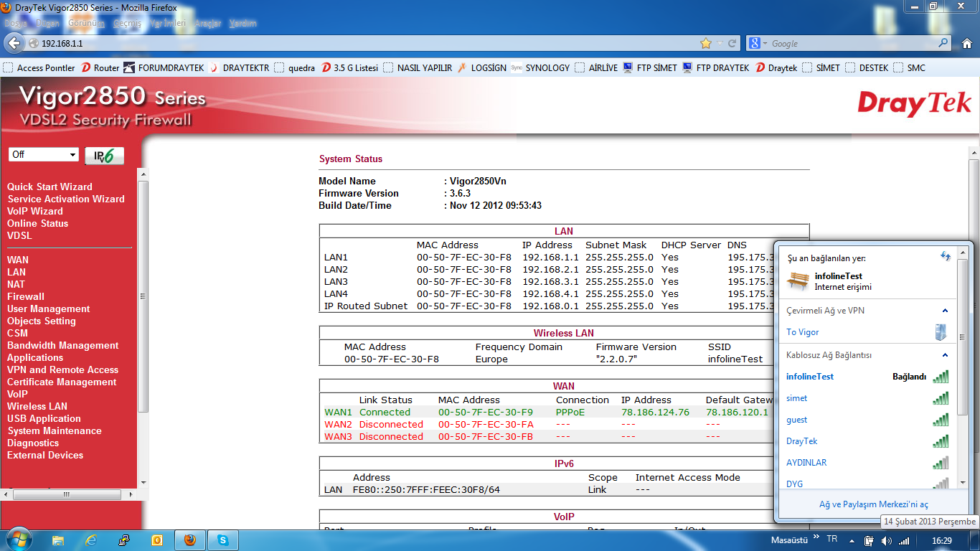Screen dimensions: 980x551
Task: Click the search magnifier icon
Action: [x=943, y=43]
